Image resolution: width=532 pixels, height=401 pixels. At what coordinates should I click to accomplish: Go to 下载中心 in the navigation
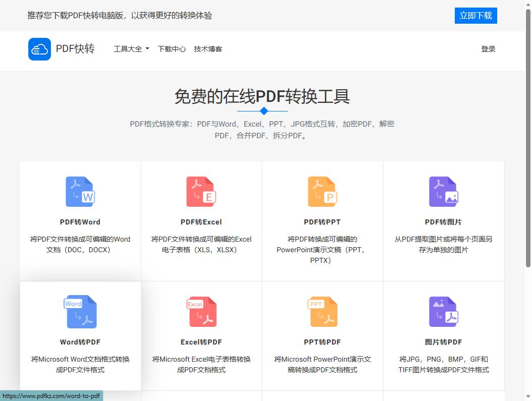172,49
